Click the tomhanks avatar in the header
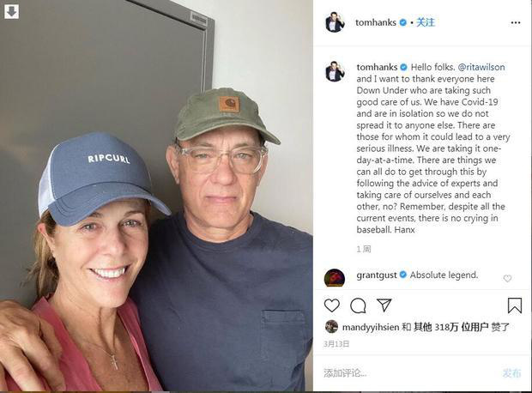Screen dimensions: 532x393 coord(335,22)
